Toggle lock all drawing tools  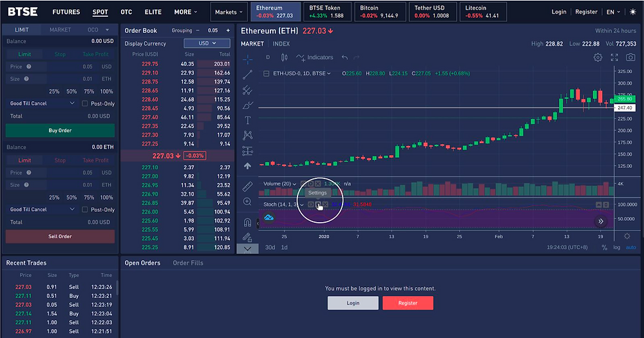(x=247, y=237)
